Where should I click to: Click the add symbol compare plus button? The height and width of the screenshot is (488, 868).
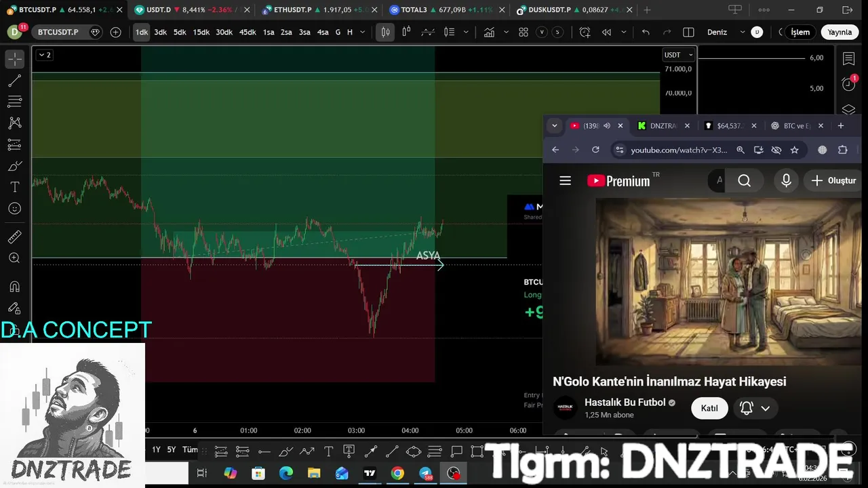[115, 32]
